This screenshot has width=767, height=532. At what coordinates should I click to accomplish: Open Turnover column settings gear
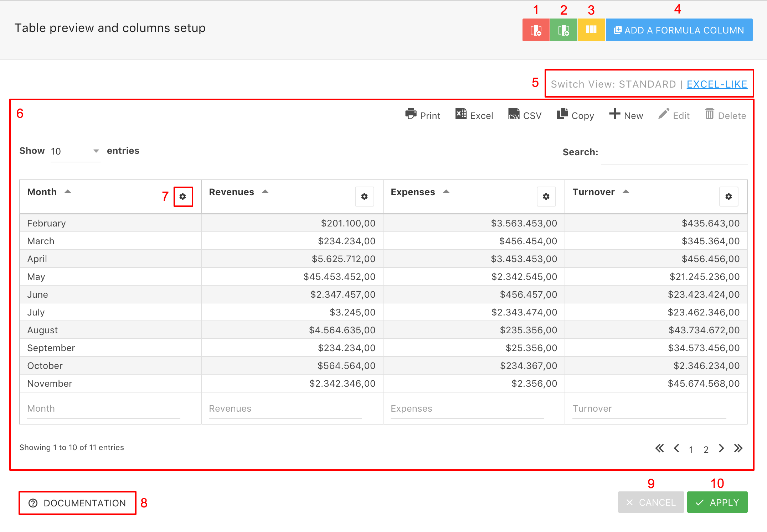(729, 197)
